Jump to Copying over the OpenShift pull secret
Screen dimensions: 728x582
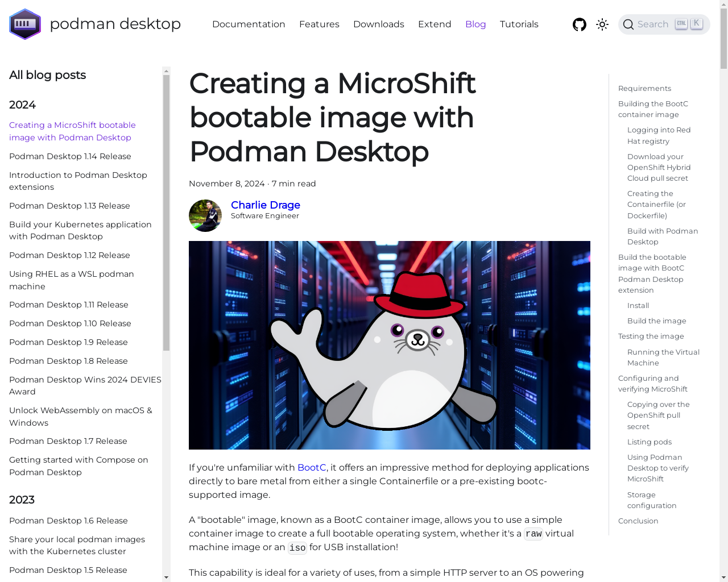click(x=659, y=415)
